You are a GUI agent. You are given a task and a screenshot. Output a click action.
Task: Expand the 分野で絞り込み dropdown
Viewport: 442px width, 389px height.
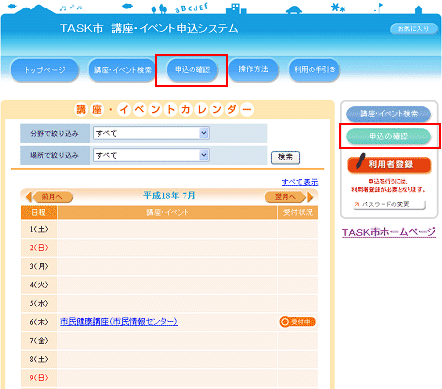(151, 133)
